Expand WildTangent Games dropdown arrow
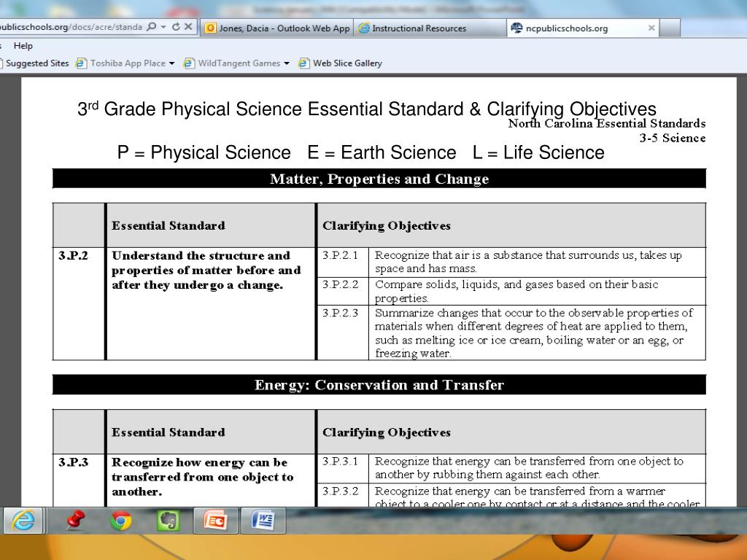The width and height of the screenshot is (747, 560). (286, 63)
